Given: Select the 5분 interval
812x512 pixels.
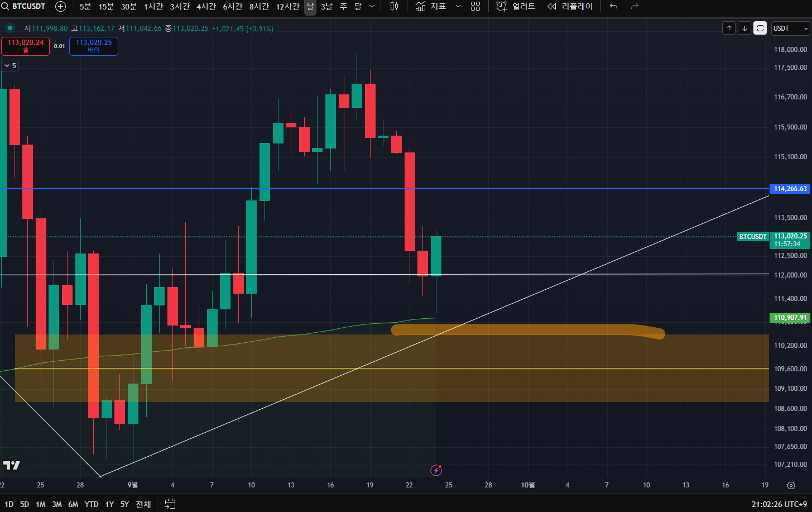Looking at the screenshot, I should 85,7.
